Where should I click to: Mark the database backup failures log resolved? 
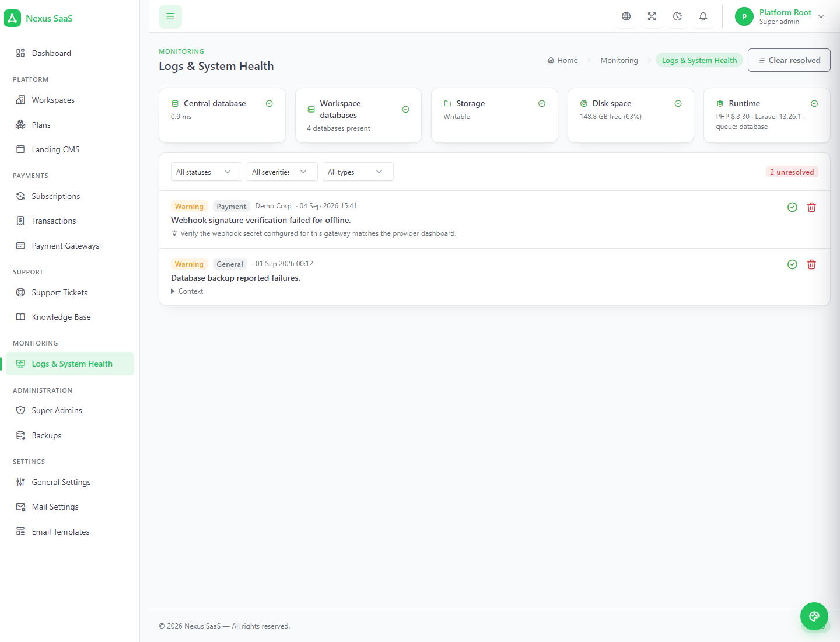point(792,264)
